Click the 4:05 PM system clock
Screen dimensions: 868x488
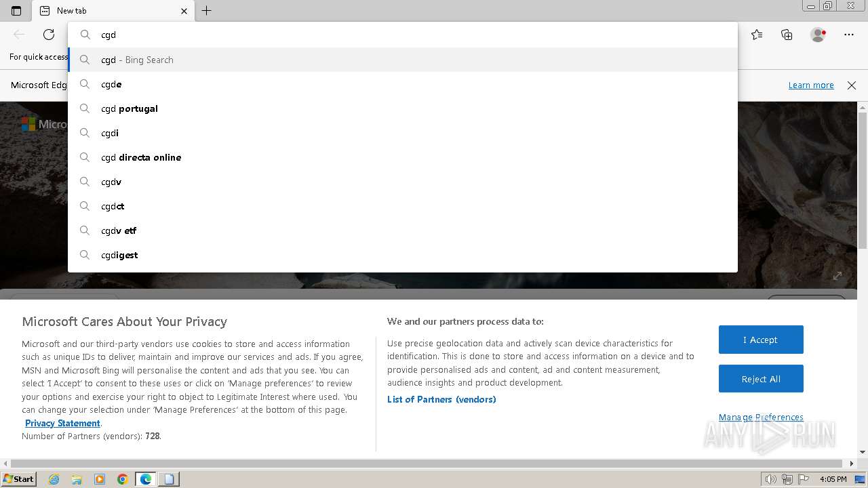click(833, 479)
